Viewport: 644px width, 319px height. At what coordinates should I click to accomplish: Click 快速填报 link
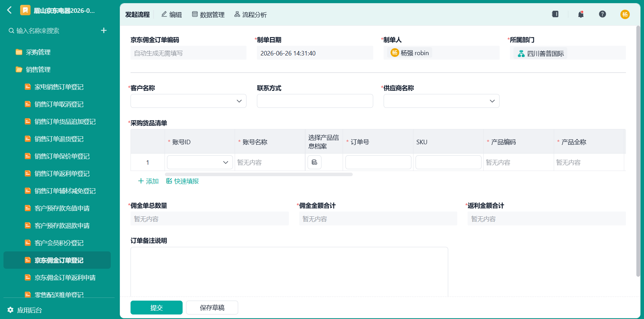(x=183, y=181)
